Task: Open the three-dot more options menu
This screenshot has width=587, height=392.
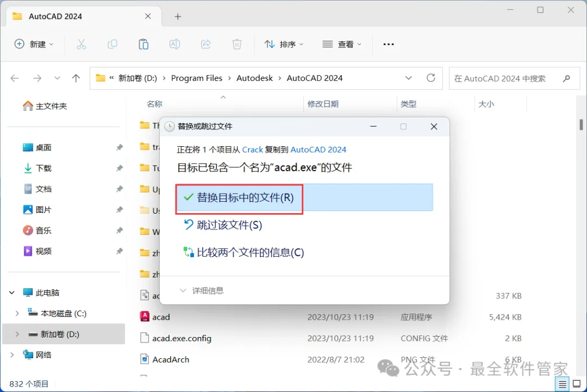Action: [x=389, y=44]
